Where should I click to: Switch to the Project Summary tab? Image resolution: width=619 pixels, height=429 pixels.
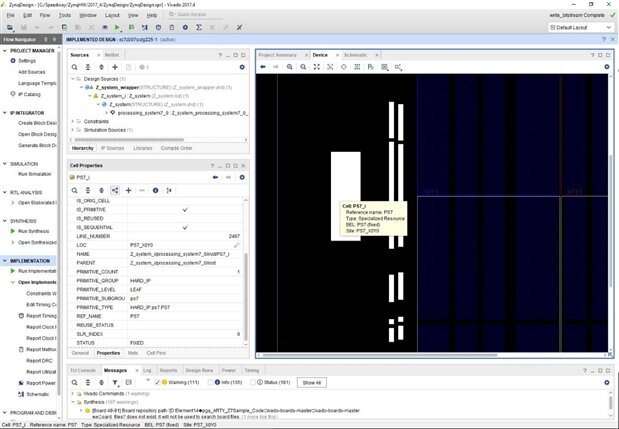point(277,55)
